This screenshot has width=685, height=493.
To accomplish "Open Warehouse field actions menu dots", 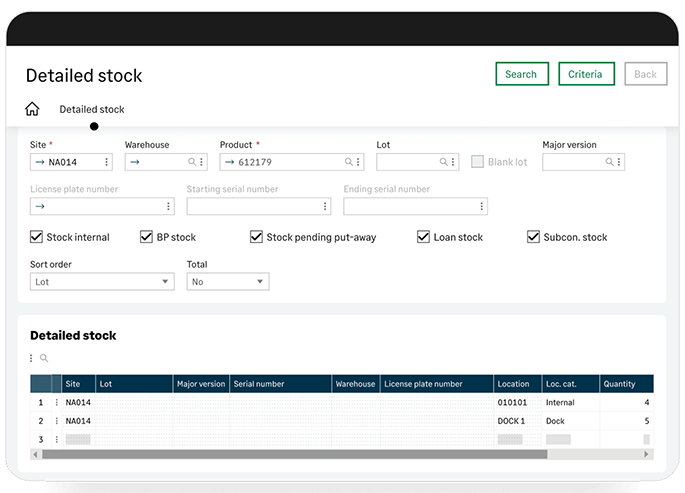I will (x=201, y=162).
